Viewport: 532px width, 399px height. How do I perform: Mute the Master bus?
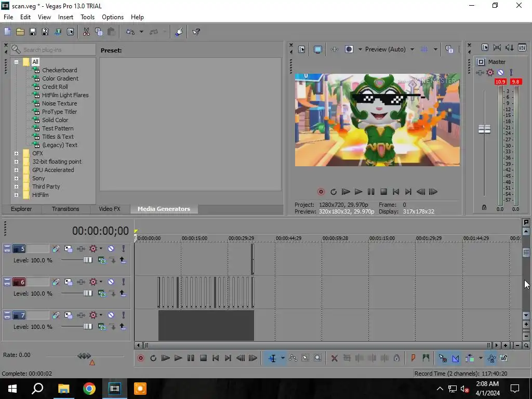coord(500,72)
